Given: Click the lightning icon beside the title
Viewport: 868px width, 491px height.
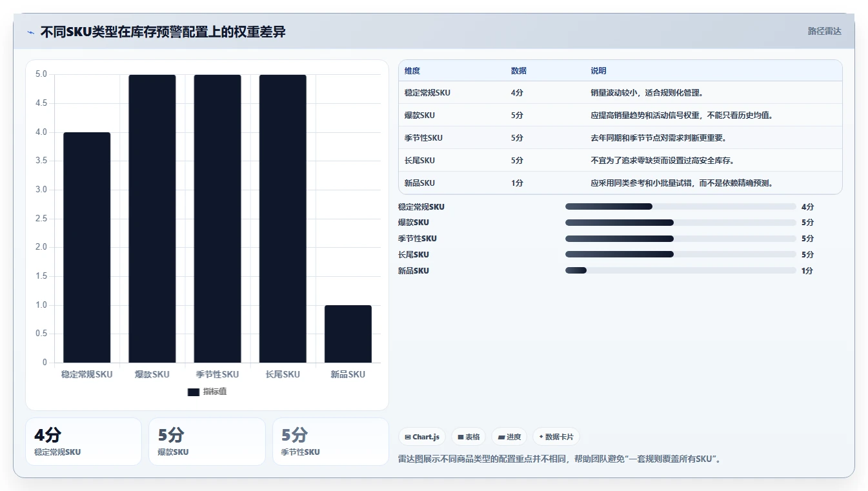Looking at the screenshot, I should pos(31,32).
